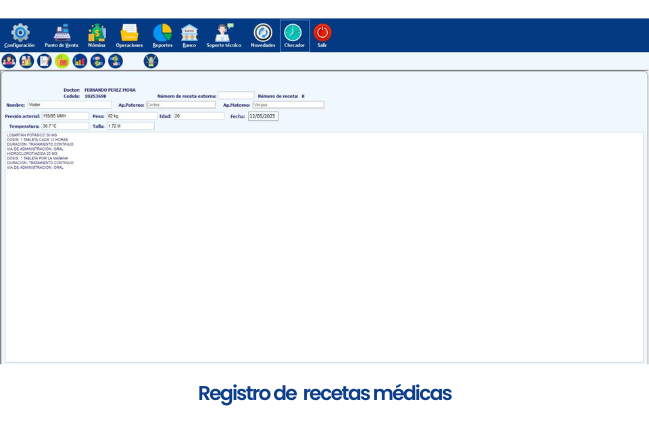Image resolution: width=649 pixels, height=427 pixels.
Task: Click the Talla field showing 1.72 M
Action: (x=131, y=126)
